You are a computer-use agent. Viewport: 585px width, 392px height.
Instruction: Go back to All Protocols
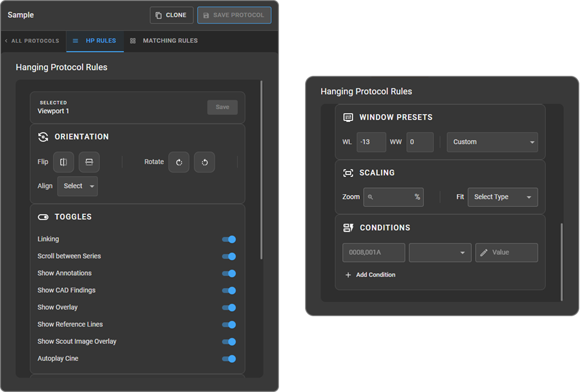[x=32, y=41]
